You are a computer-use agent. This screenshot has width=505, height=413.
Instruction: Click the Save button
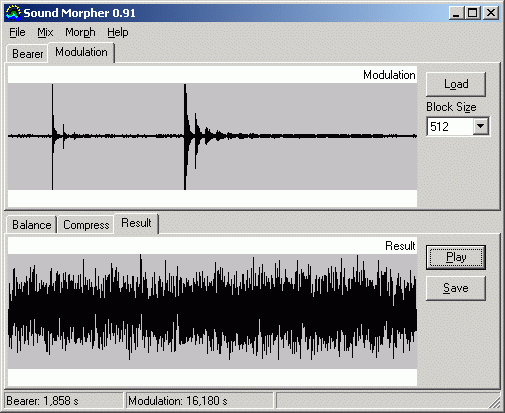point(456,288)
